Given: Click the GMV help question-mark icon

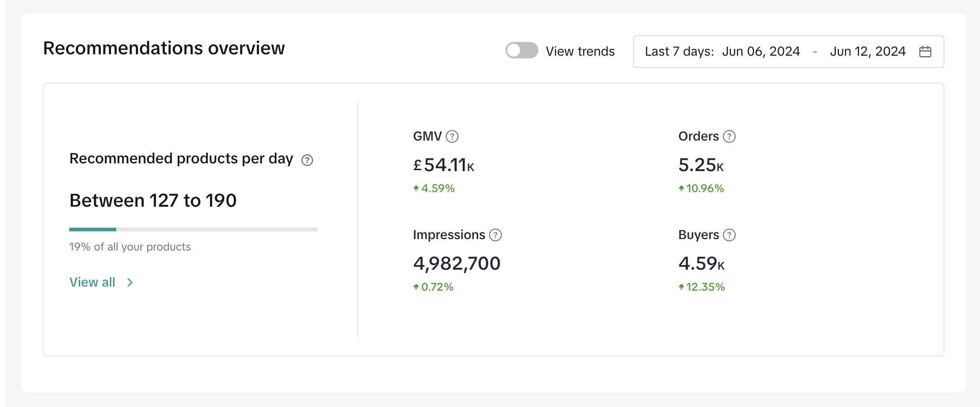Looking at the screenshot, I should tap(452, 136).
